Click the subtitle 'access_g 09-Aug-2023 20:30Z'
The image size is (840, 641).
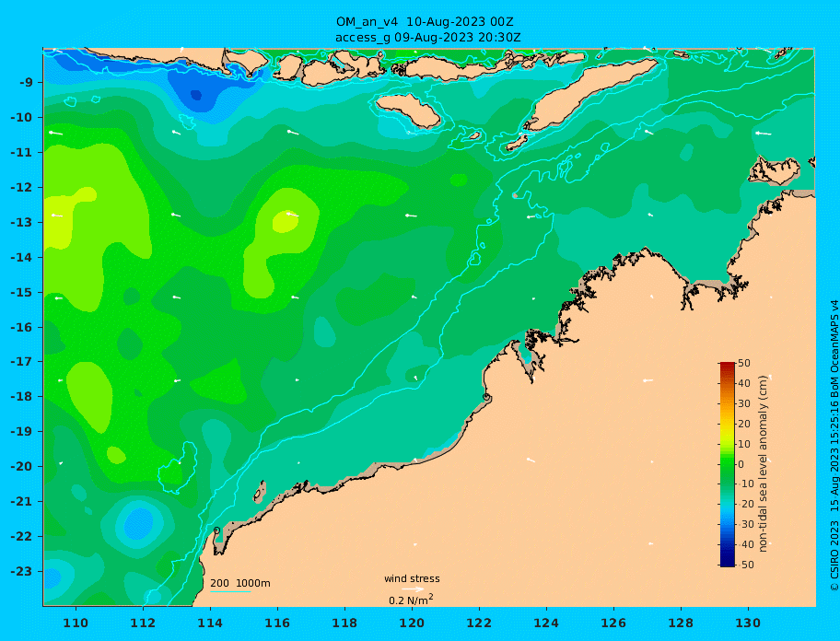pyautogui.click(x=428, y=38)
